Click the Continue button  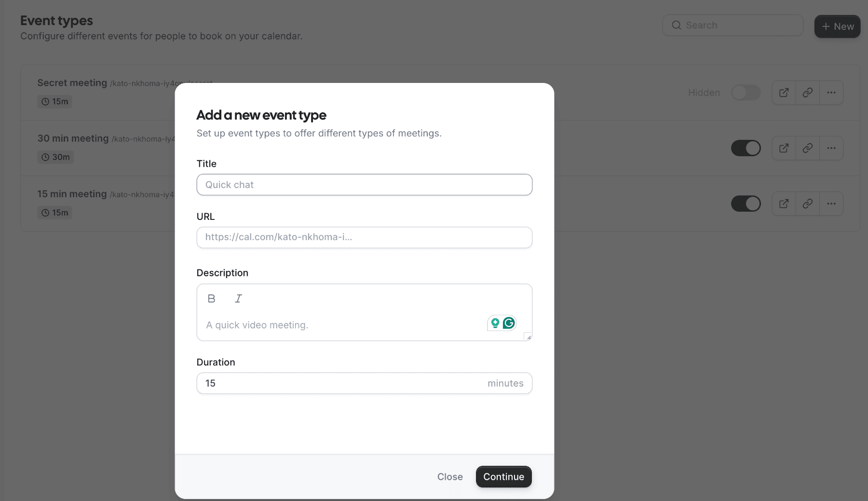pos(503,476)
